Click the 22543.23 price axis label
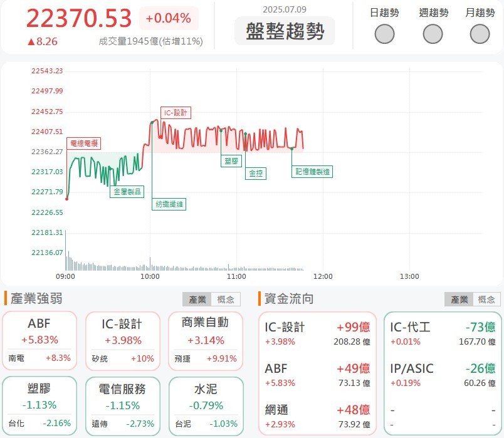504x438 pixels. (47, 71)
